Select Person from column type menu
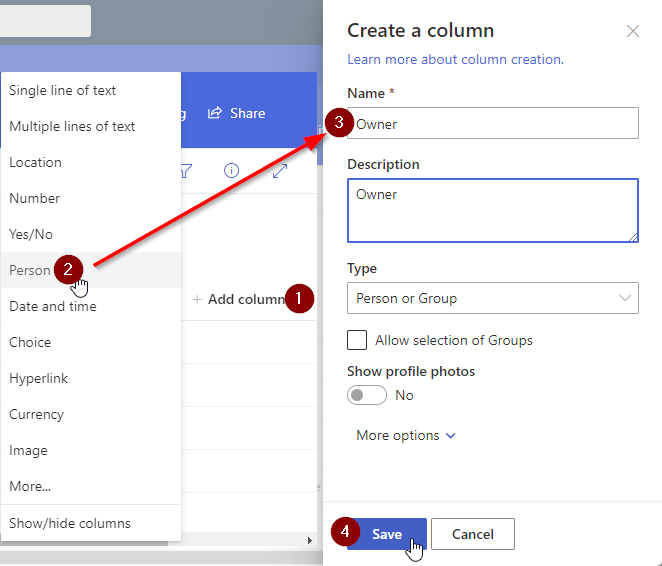662x566 pixels. coord(30,270)
